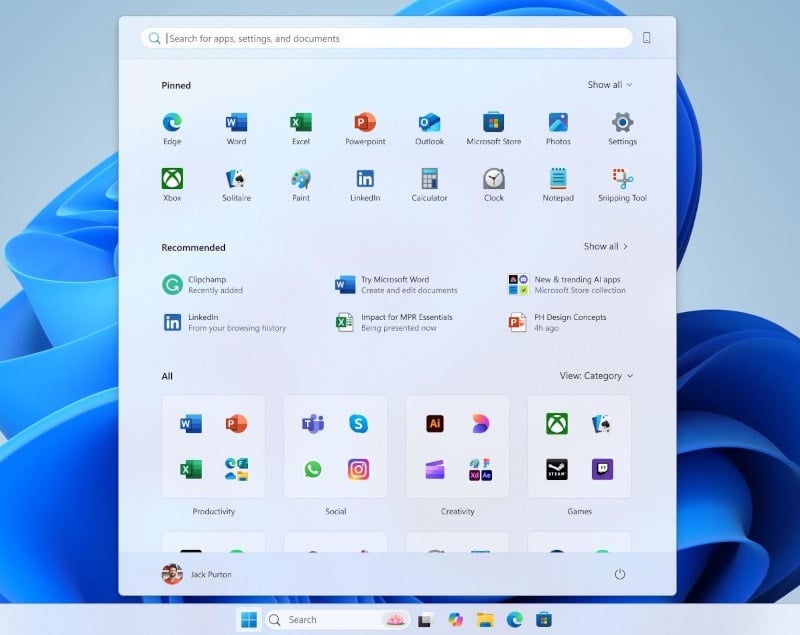Open the View: Category dropdown

(x=596, y=376)
